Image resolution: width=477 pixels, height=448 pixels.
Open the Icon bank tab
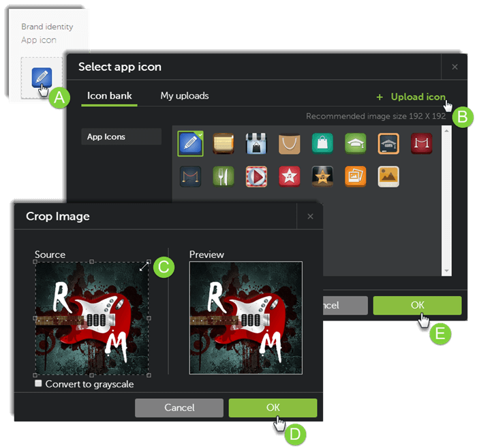tap(110, 96)
